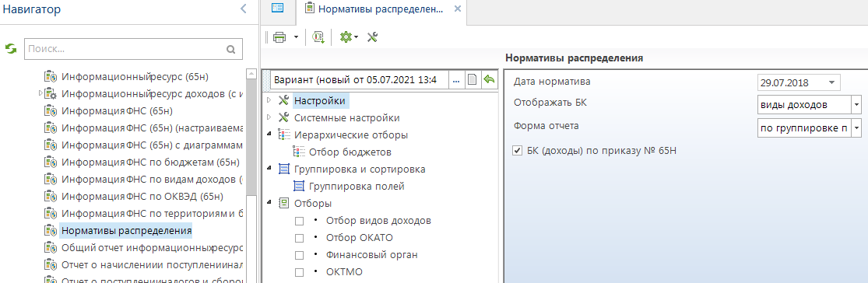868x283 pixels.
Task: Click the wrench and screwdriver tools icon
Action: pos(373,37)
